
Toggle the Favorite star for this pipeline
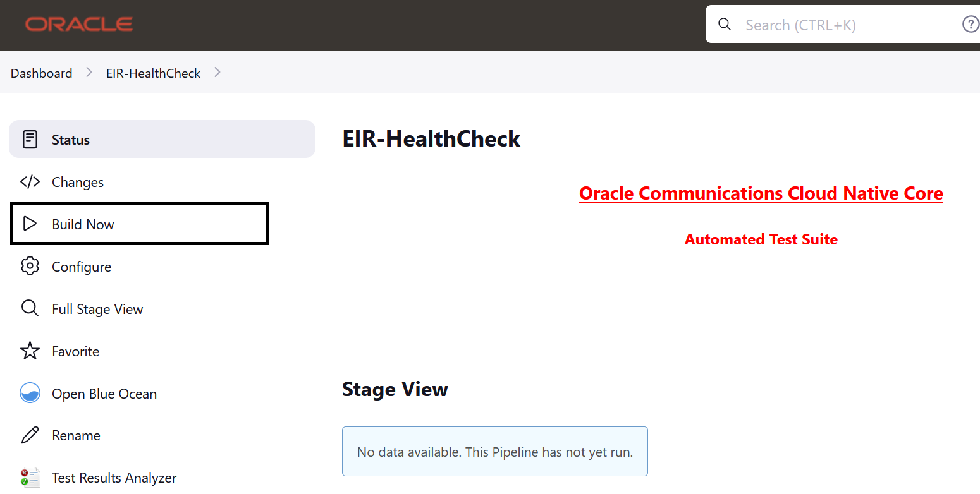pos(30,351)
